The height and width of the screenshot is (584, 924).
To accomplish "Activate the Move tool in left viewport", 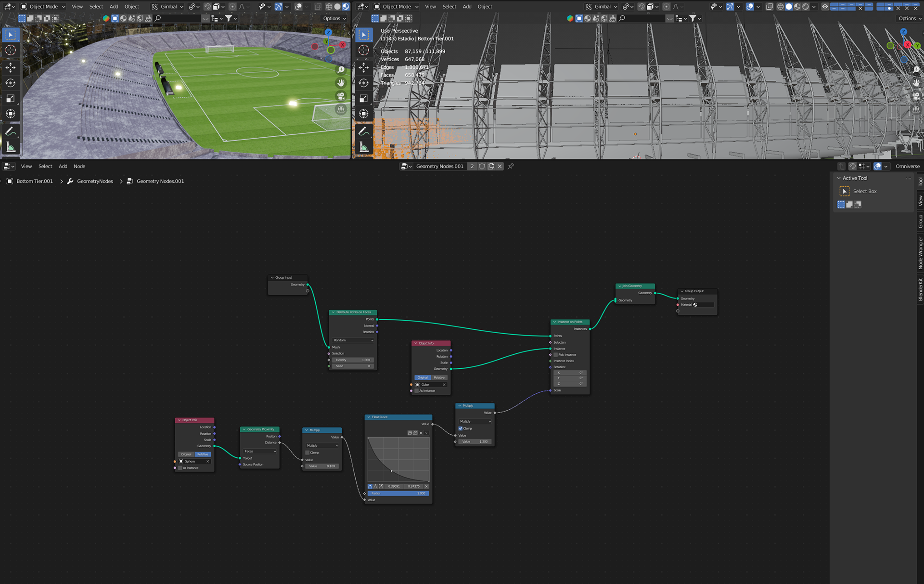I will pyautogui.click(x=10, y=67).
